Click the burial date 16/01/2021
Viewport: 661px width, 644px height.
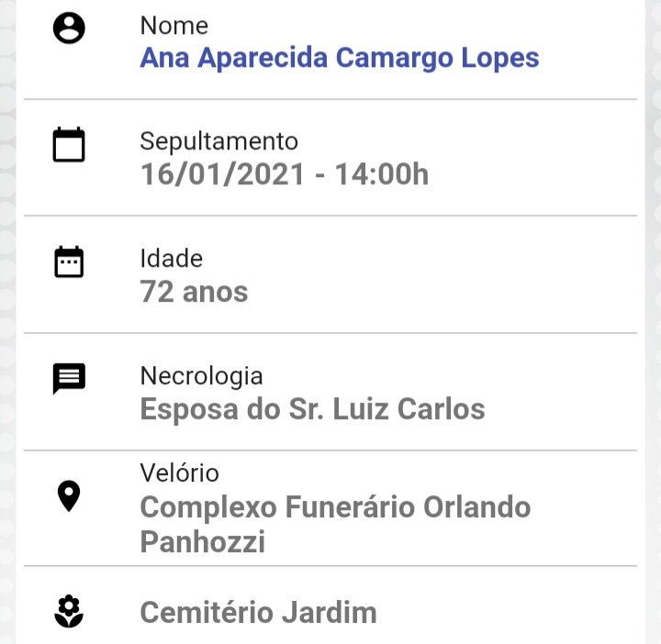coord(222,174)
